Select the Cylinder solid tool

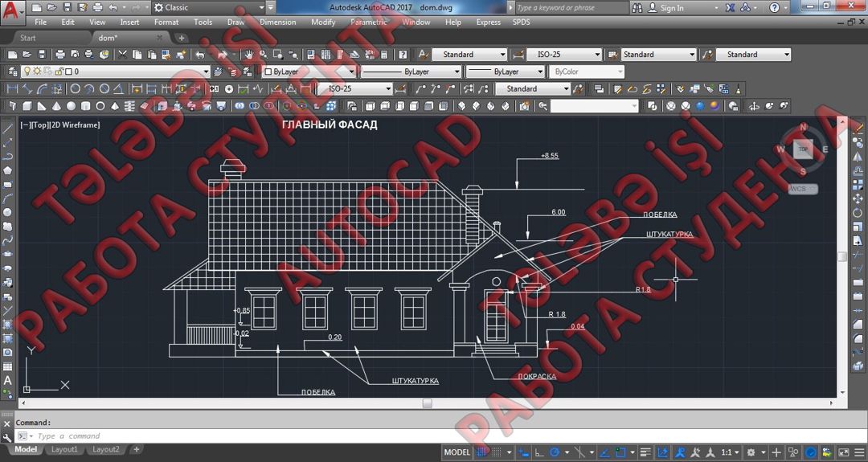[x=85, y=106]
